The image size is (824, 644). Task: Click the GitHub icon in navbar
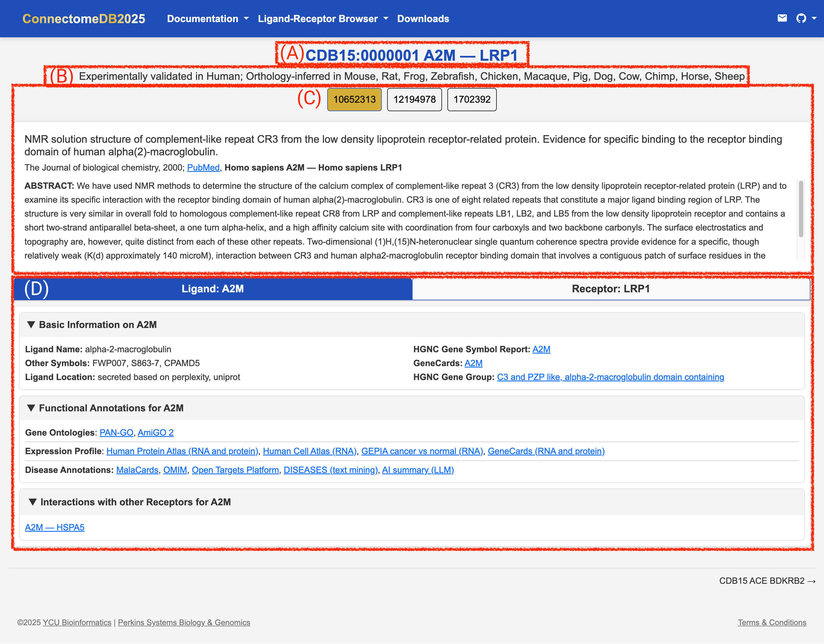point(801,18)
